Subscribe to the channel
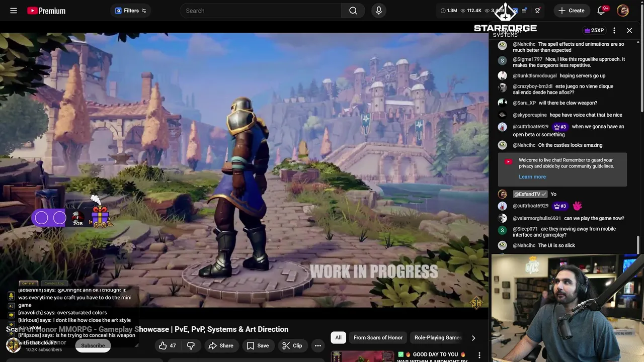Screen dimensions: 644x362 coord(93,345)
